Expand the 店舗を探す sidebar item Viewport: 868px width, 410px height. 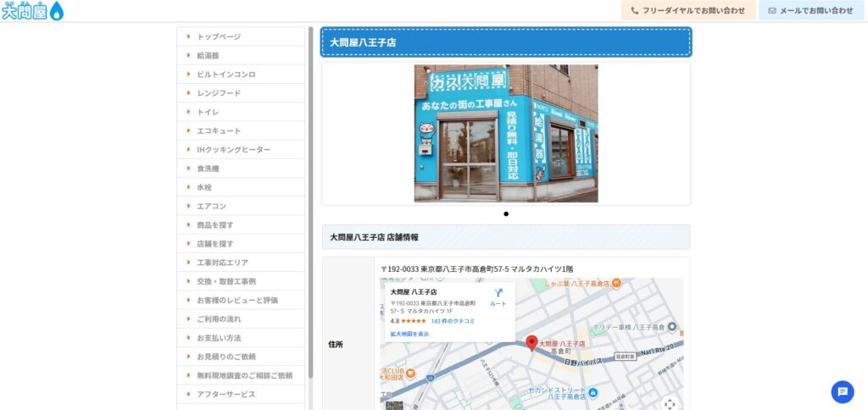(214, 243)
